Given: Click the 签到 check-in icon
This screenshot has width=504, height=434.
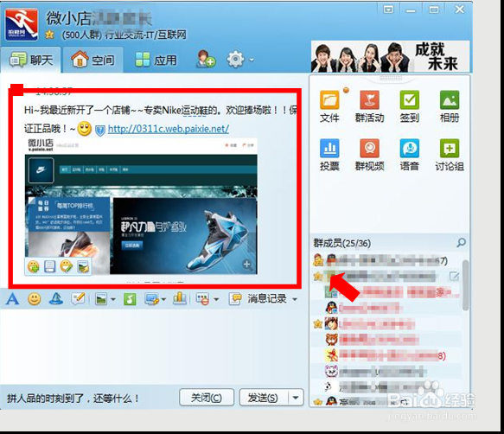Looking at the screenshot, I should click(409, 106).
